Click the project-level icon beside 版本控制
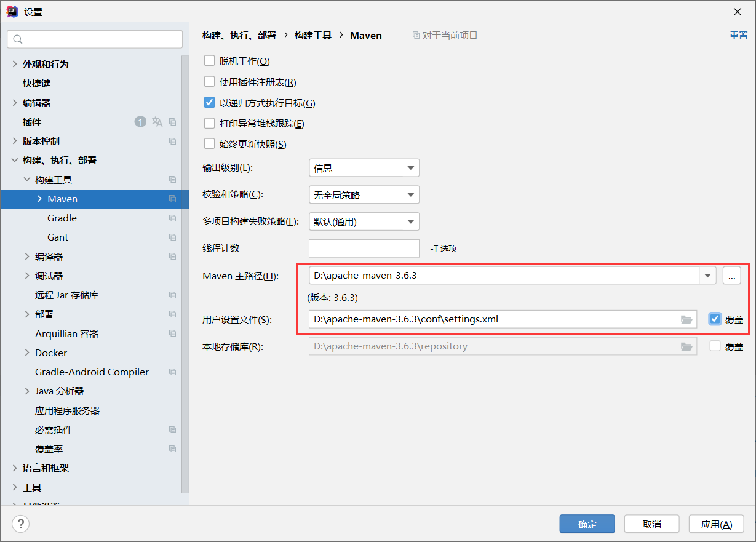This screenshot has width=756, height=542. click(172, 141)
